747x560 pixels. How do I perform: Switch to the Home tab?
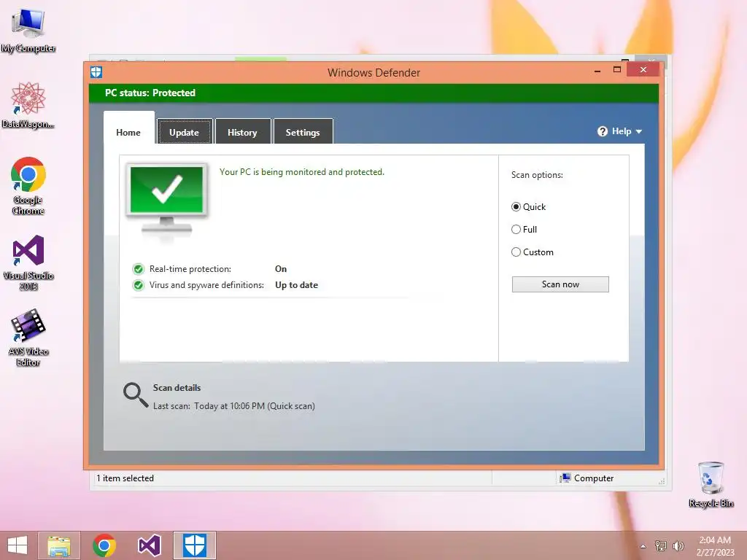(128, 133)
